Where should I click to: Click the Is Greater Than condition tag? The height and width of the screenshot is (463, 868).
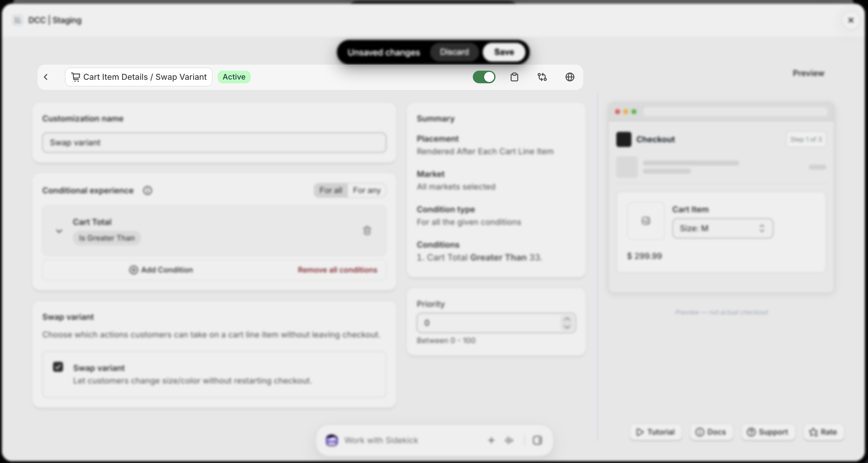click(x=107, y=238)
